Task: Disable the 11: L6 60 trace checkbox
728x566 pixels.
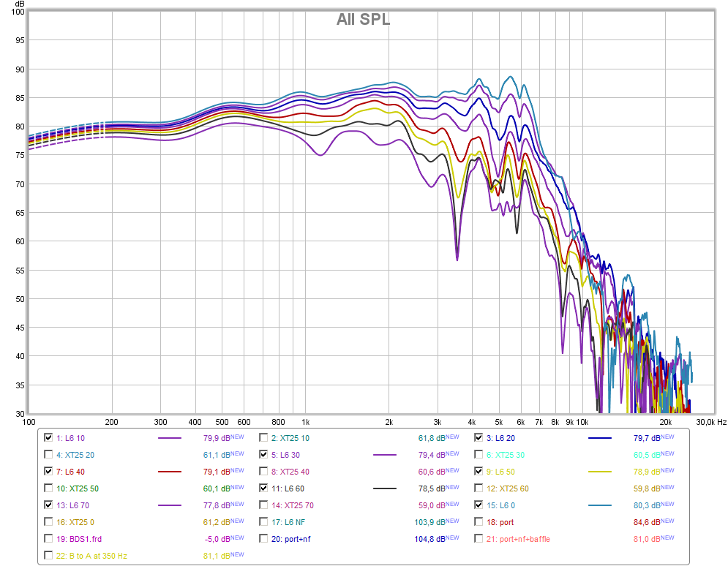Action: click(263, 488)
